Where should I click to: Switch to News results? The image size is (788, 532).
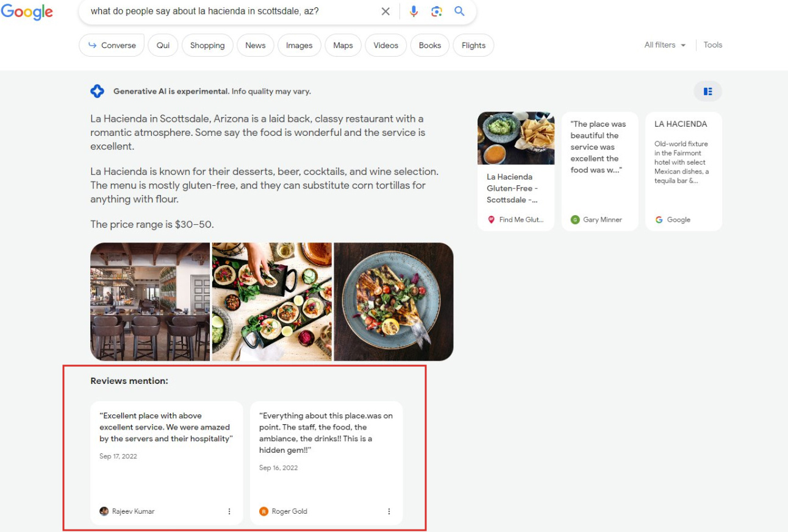[x=256, y=45]
